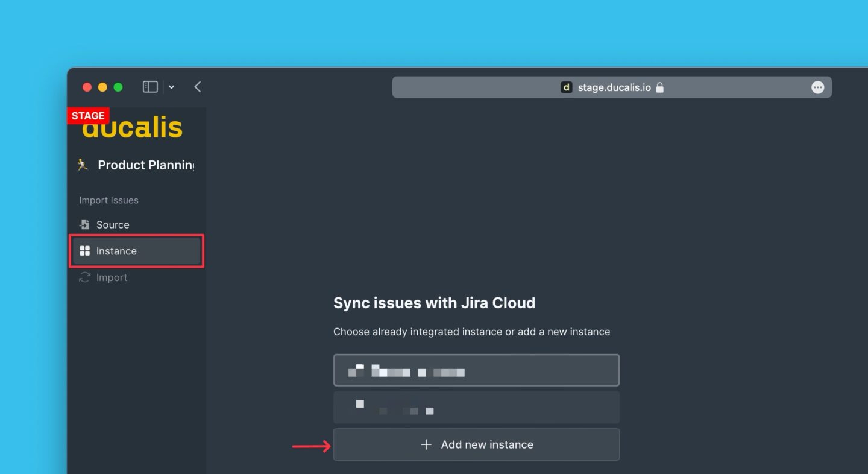
Task: Open the Import step in sidebar
Action: [x=112, y=277]
